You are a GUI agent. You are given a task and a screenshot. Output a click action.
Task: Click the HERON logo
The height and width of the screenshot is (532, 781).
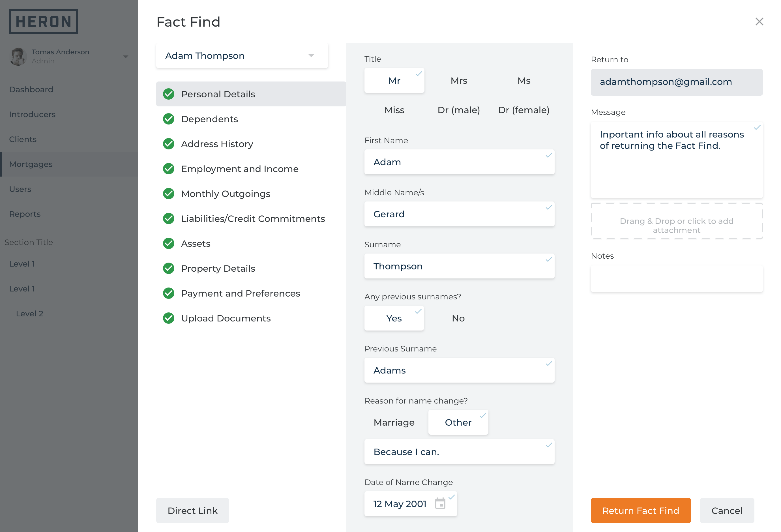click(x=43, y=22)
